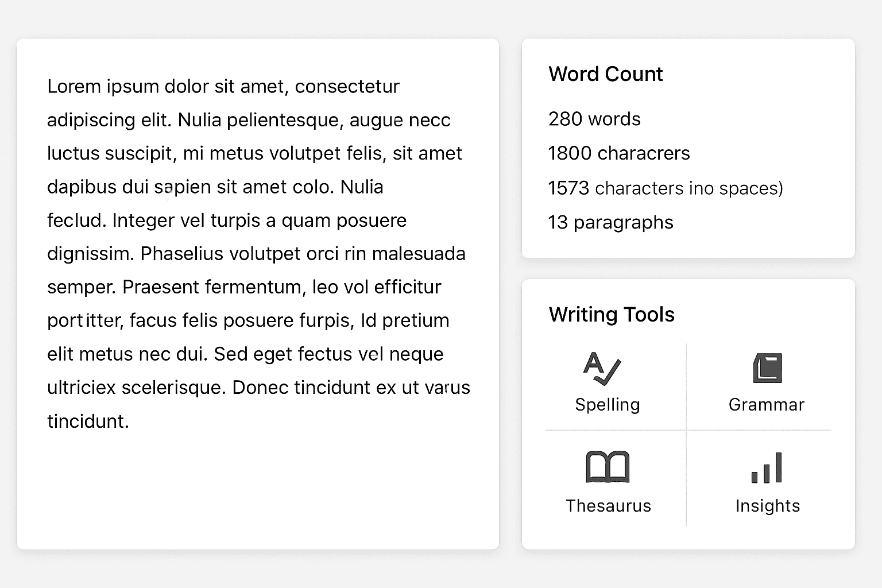The width and height of the screenshot is (882, 588).
Task: Click the Grammar label text
Action: (x=767, y=404)
